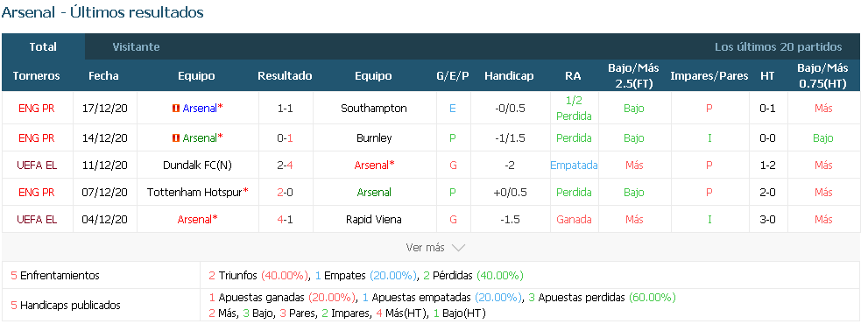This screenshot has height=331, width=868.
Task: Select the Total tab
Action: [x=43, y=47]
